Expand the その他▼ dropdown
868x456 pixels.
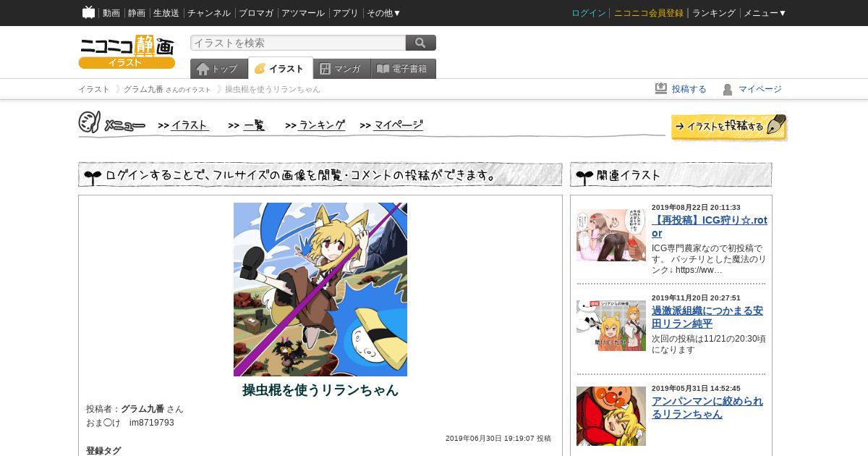[384, 13]
